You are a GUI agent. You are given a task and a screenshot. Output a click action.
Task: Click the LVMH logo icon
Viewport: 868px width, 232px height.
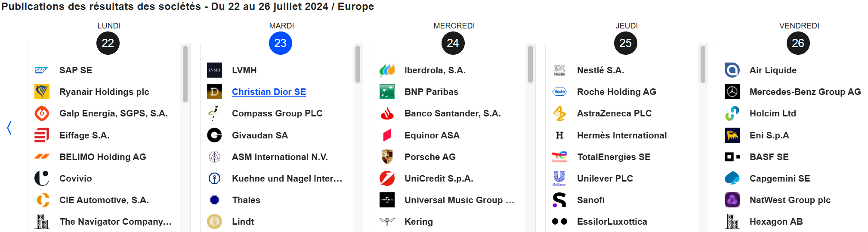[214, 70]
